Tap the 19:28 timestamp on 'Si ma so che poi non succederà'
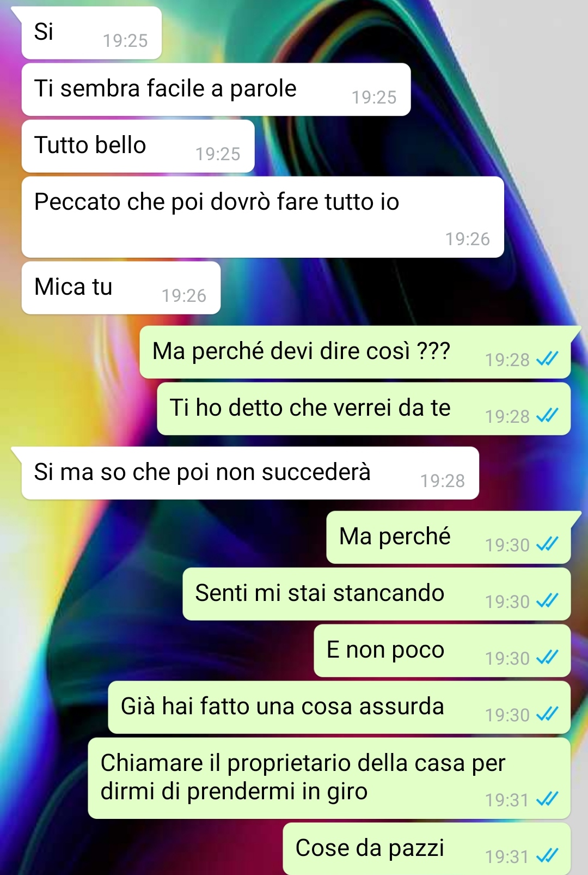The height and width of the screenshot is (875, 588). pyautogui.click(x=443, y=481)
